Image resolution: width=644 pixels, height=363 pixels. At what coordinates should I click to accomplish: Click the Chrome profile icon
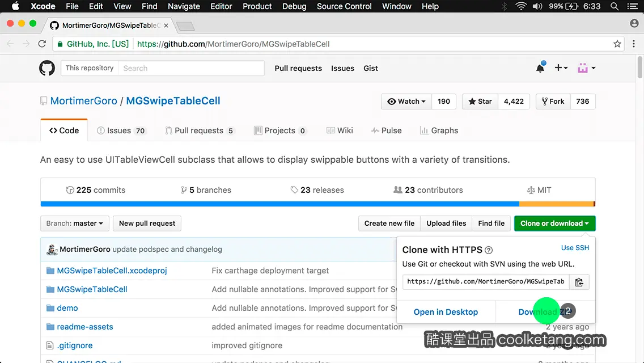(x=634, y=23)
